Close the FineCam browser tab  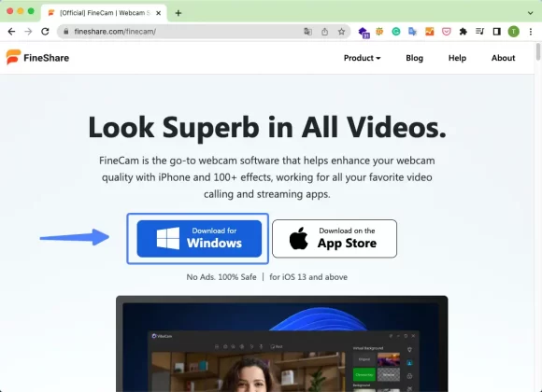[158, 13]
